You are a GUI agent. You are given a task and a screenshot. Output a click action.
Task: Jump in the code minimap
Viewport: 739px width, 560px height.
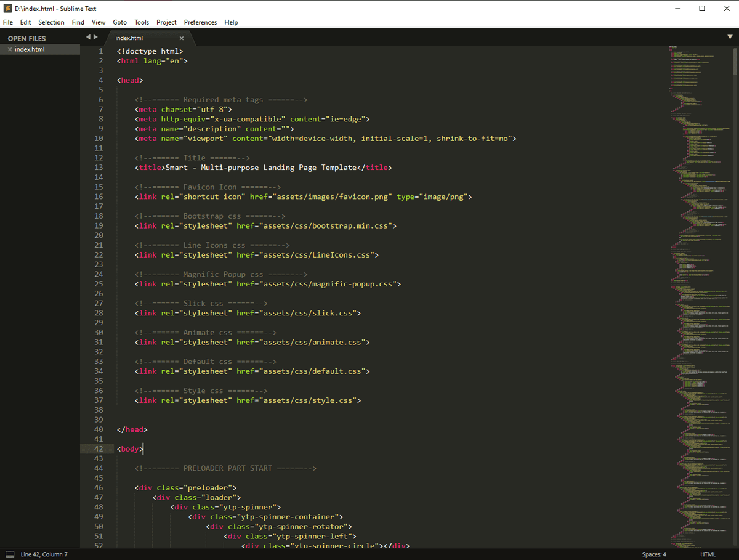tap(699, 296)
